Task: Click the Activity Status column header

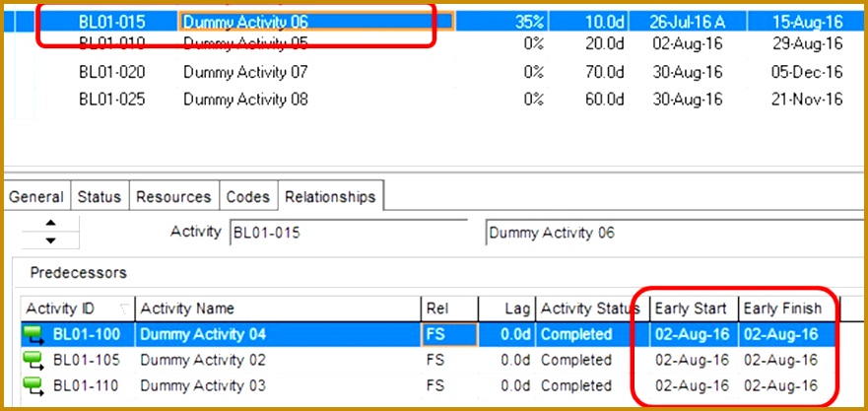Action: pos(592,308)
